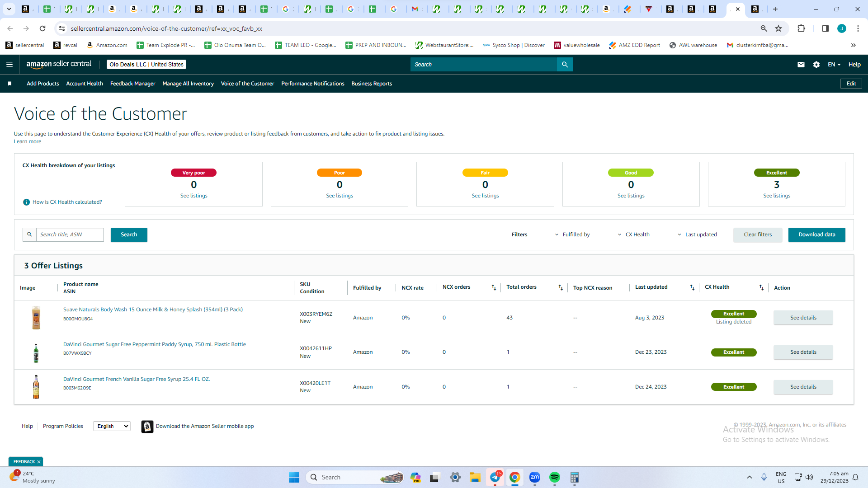The height and width of the screenshot is (488, 868).
Task: Open Program Policies footer link
Action: (x=63, y=426)
